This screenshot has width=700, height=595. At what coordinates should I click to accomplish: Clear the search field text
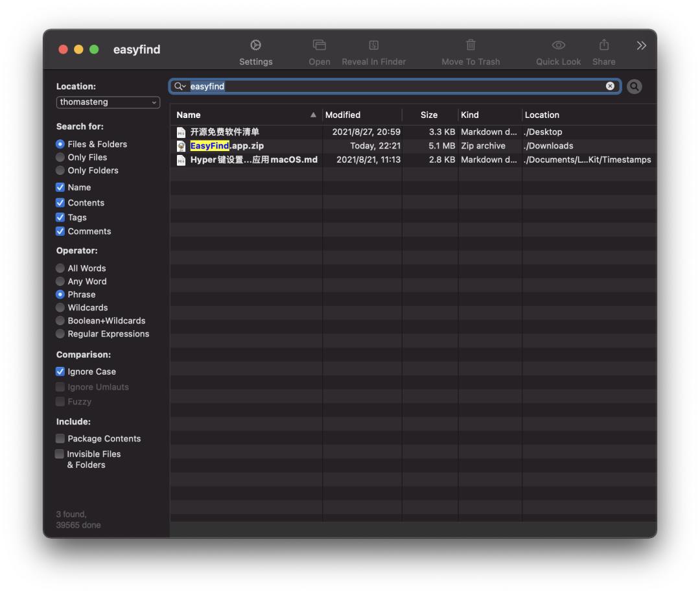[610, 86]
